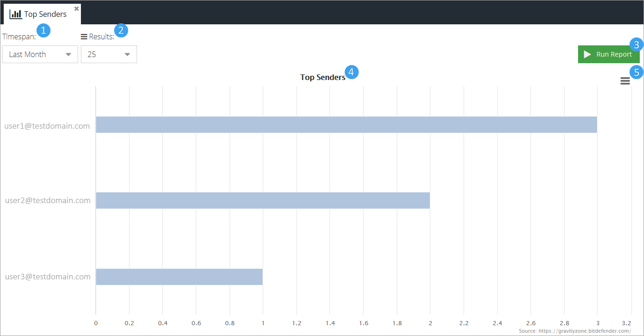
Task: Select the user1@testdomain.com bar
Action: [x=346, y=124]
